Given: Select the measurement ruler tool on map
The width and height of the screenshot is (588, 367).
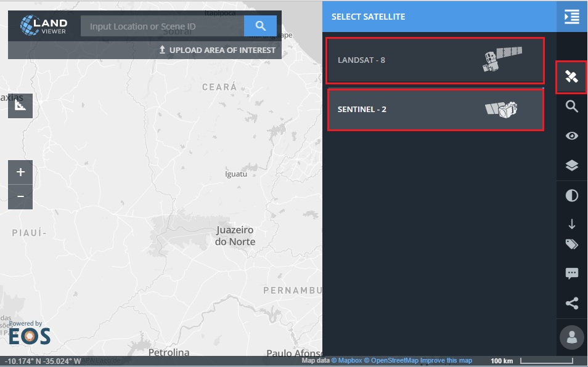Looking at the screenshot, I should pos(20,106).
